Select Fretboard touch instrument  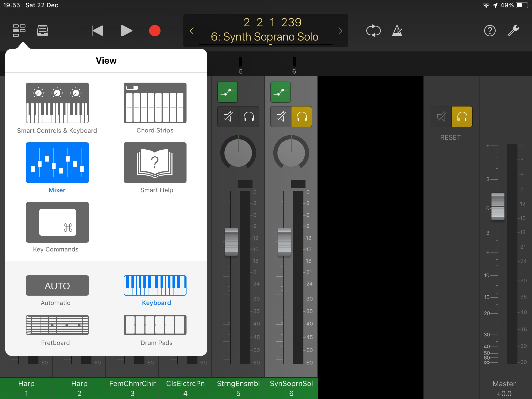57,330
